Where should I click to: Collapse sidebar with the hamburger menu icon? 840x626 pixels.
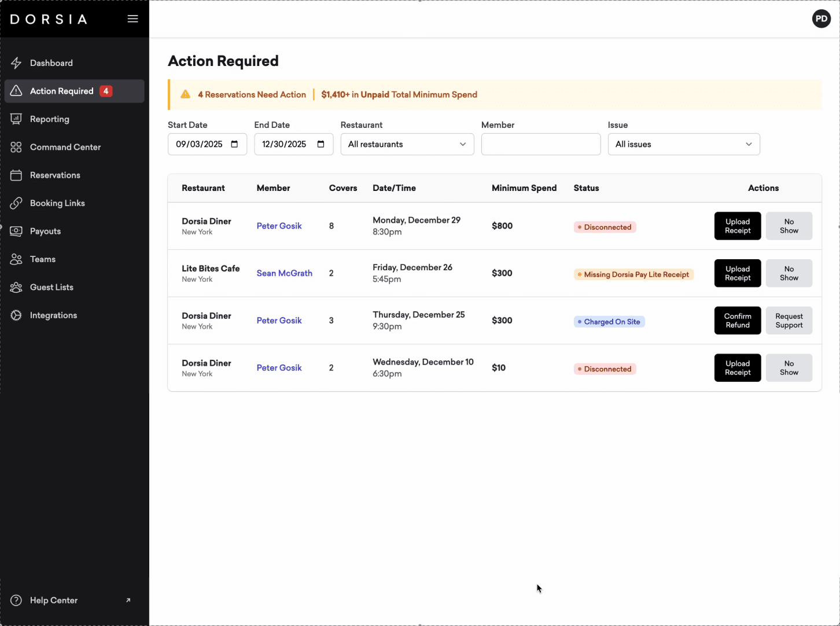(x=133, y=19)
